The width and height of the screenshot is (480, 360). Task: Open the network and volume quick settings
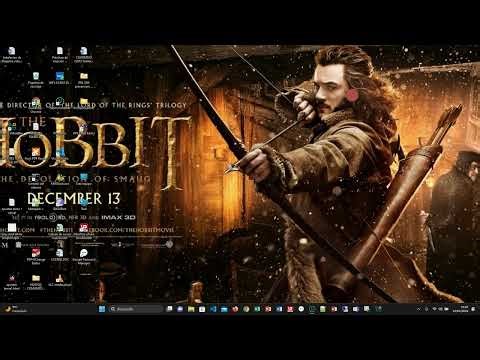441,309
